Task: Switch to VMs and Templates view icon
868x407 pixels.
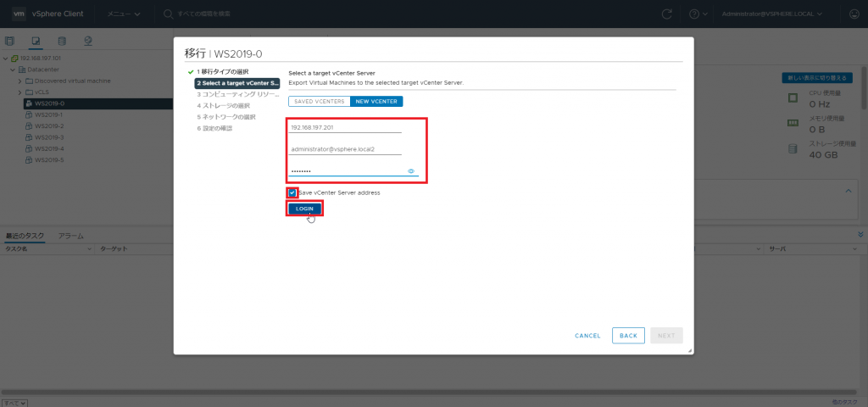Action: (36, 41)
